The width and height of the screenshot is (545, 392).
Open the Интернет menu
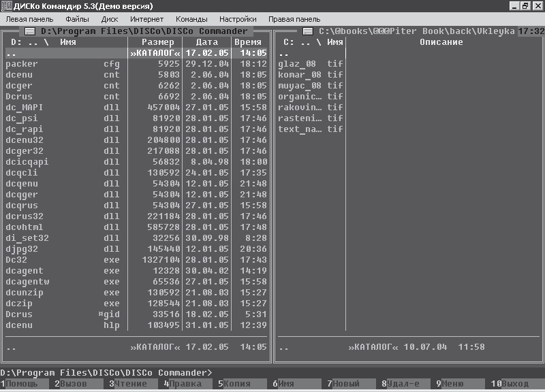(x=146, y=20)
